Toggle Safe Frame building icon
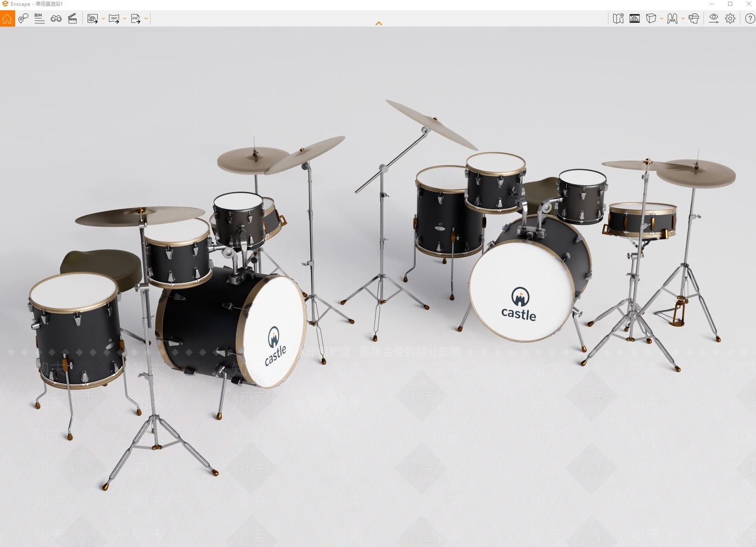Image resolution: width=756 pixels, height=547 pixels. tap(635, 19)
